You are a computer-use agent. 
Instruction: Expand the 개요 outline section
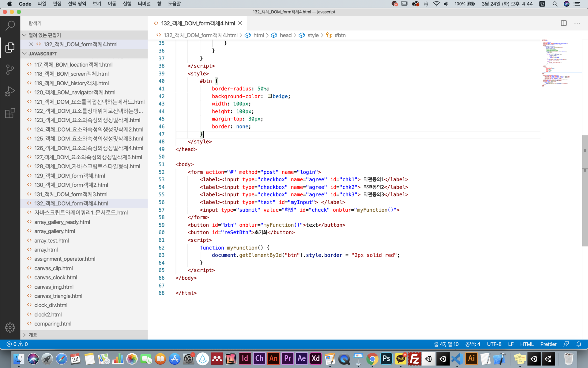coord(84,335)
